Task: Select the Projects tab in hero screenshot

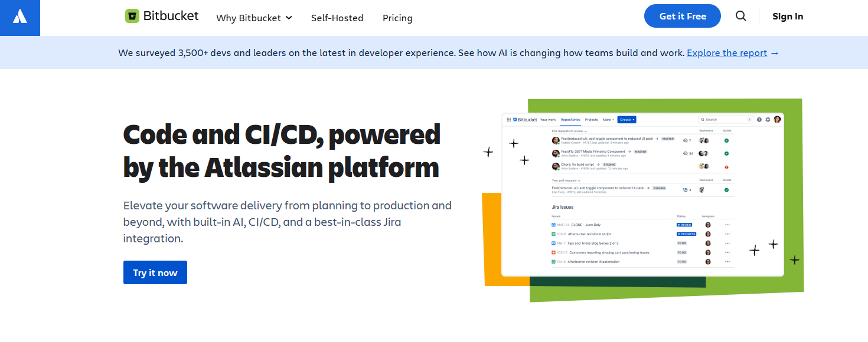Action: click(591, 120)
